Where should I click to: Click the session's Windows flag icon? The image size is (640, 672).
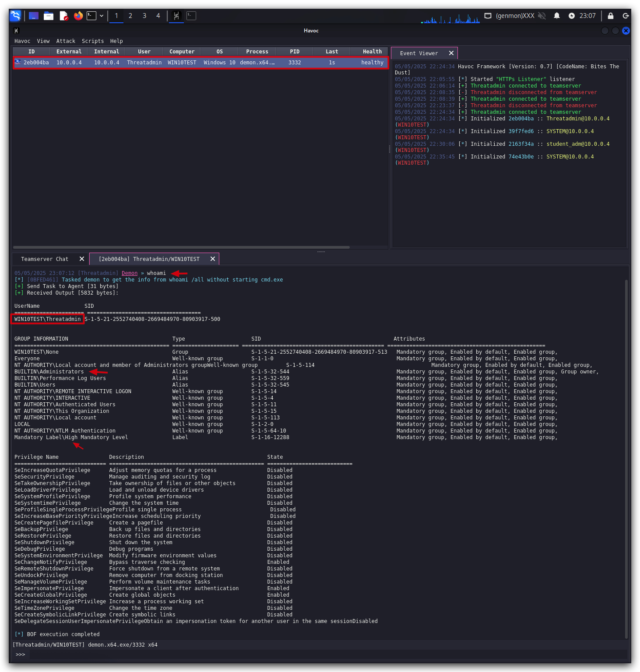tap(18, 62)
